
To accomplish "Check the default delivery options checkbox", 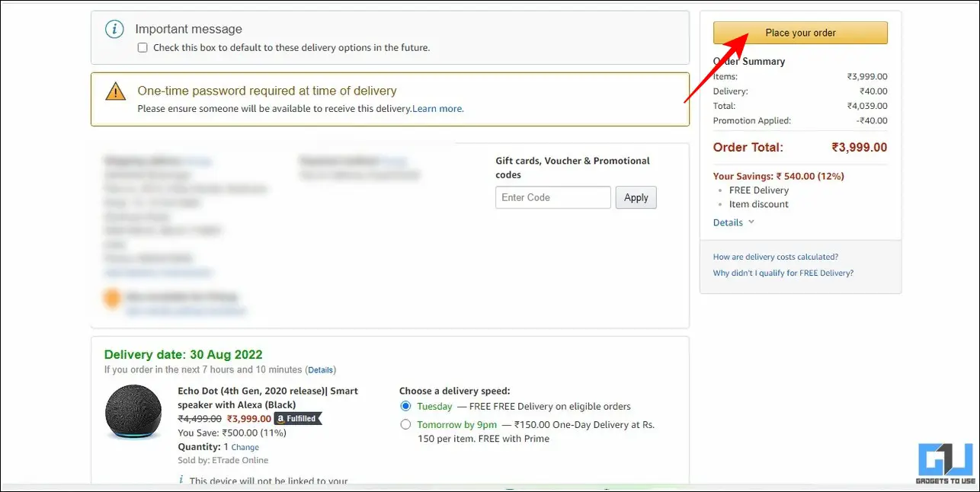I will coord(143,47).
